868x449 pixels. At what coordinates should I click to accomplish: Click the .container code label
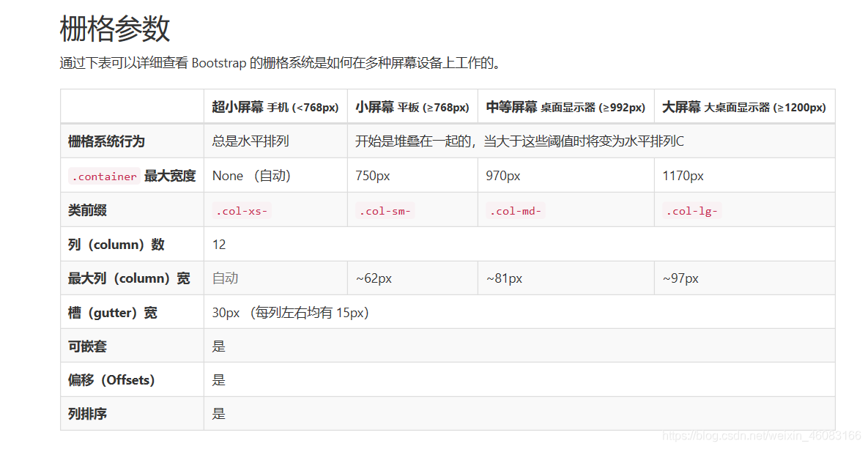[104, 177]
